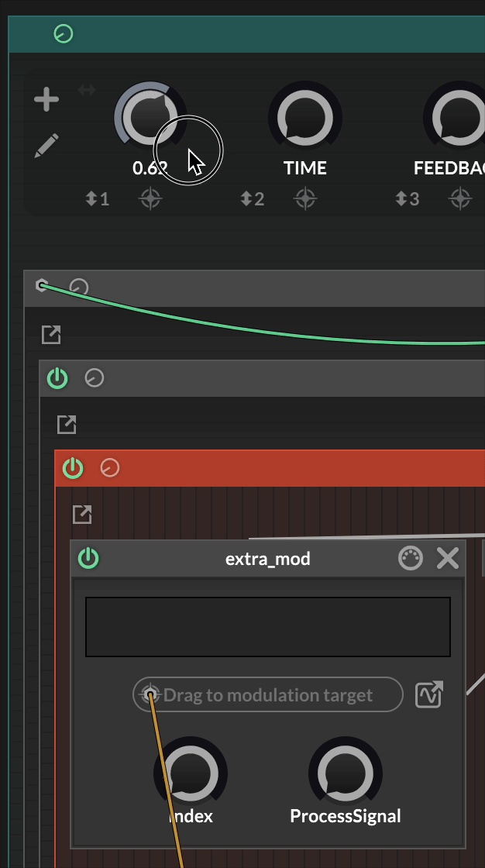Click the plus icon to add a parameter

[46, 99]
